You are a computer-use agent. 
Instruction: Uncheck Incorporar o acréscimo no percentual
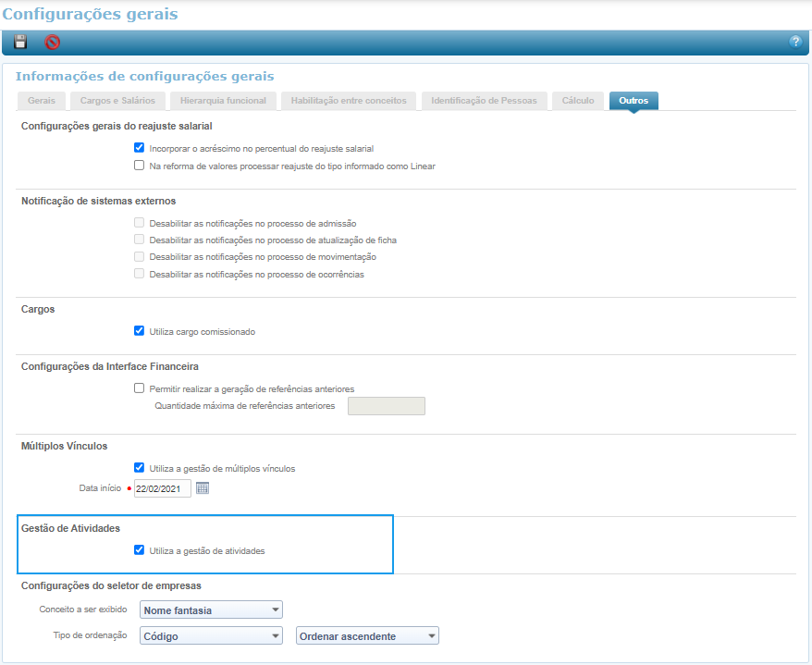coord(139,148)
